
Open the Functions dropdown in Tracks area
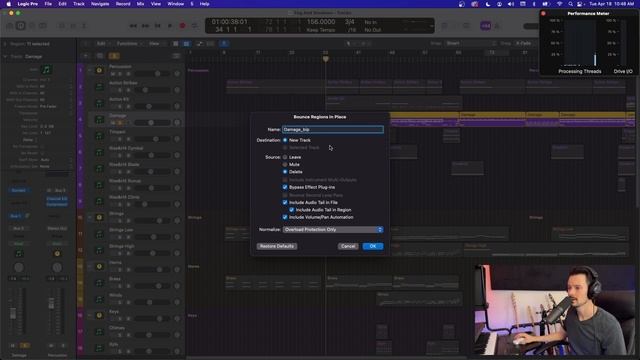pos(129,43)
